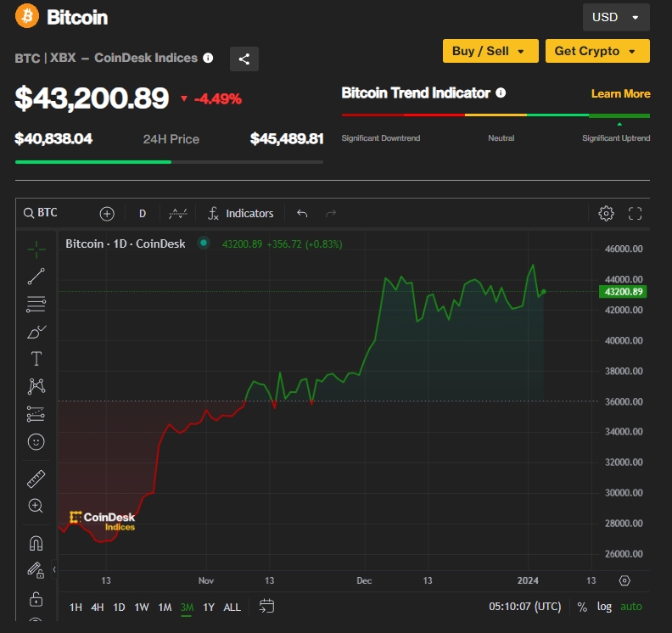Click the -4.49% change value
The width and height of the screenshot is (672, 633).
[218, 99]
